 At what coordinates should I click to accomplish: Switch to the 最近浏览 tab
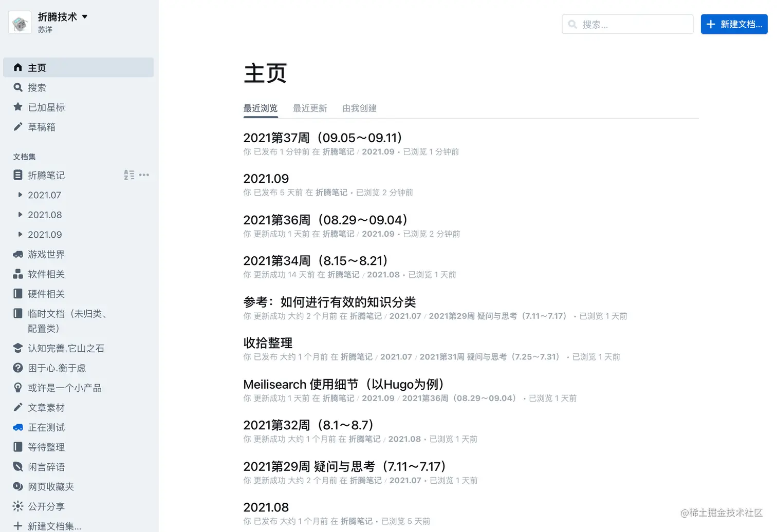point(261,108)
